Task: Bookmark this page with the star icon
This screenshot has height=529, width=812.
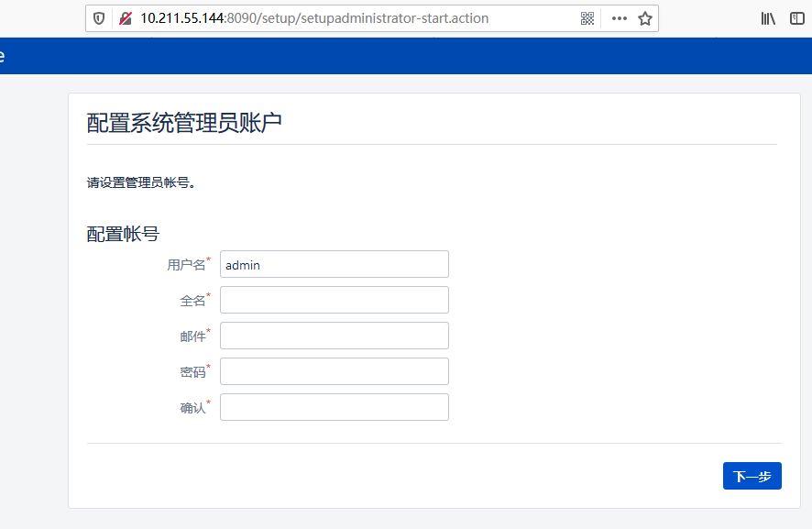Action: coord(645,18)
